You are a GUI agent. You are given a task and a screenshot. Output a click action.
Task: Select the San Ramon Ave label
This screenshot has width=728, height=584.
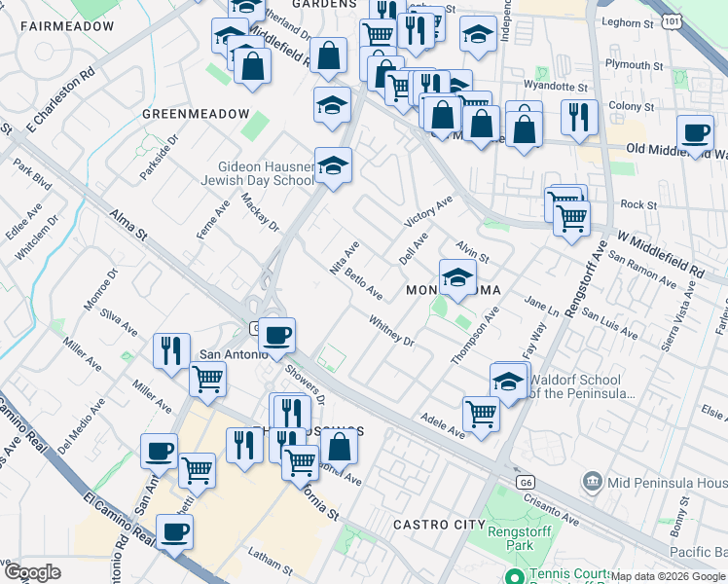point(642,270)
